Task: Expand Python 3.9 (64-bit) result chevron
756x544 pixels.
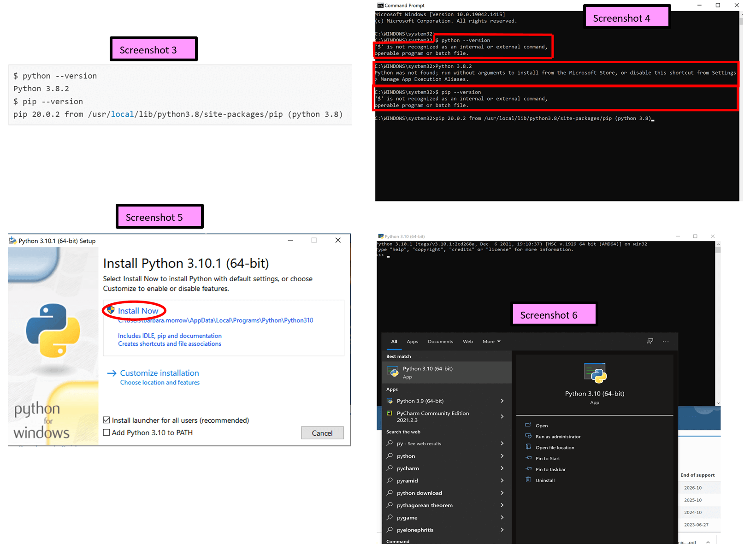Action: click(502, 401)
